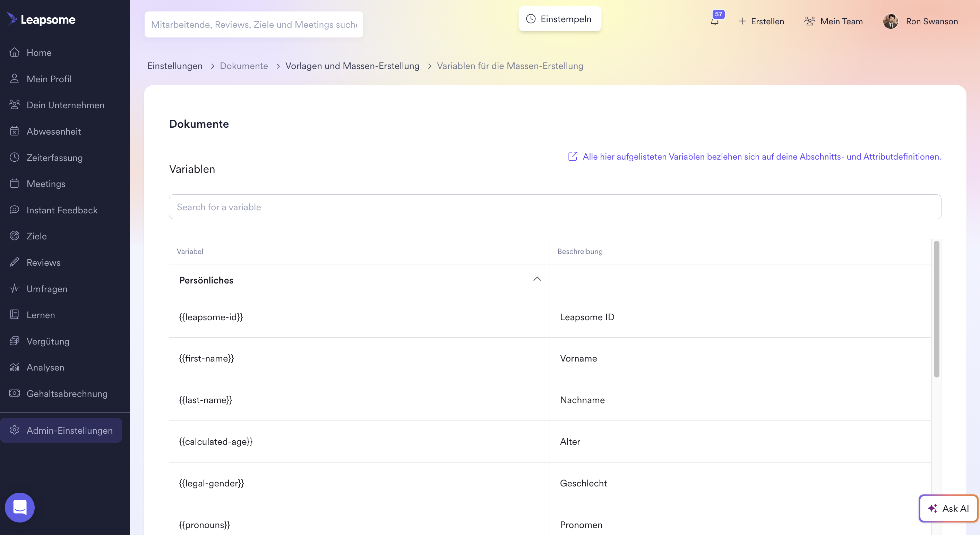Click the Erstellen create button
This screenshot has height=535, width=980.
[x=761, y=21]
